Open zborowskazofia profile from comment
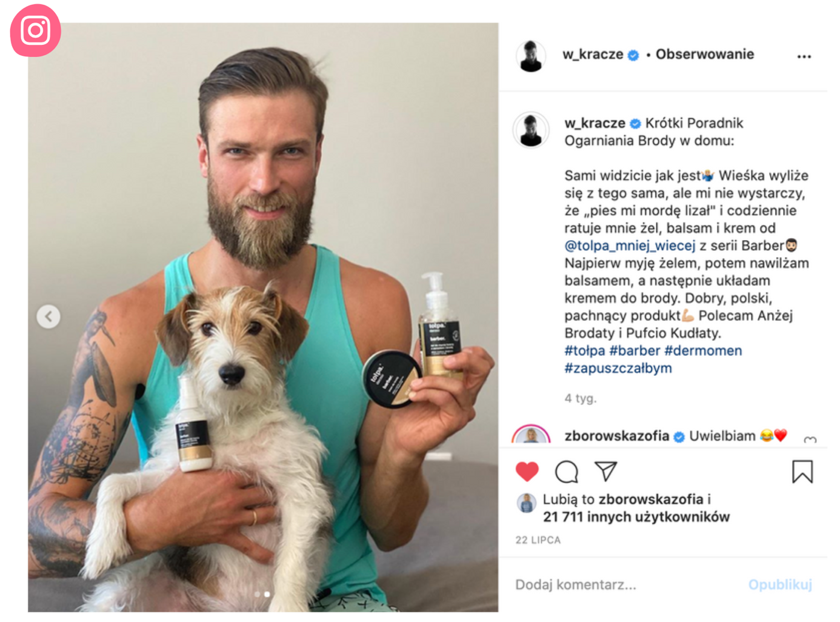 click(617, 435)
